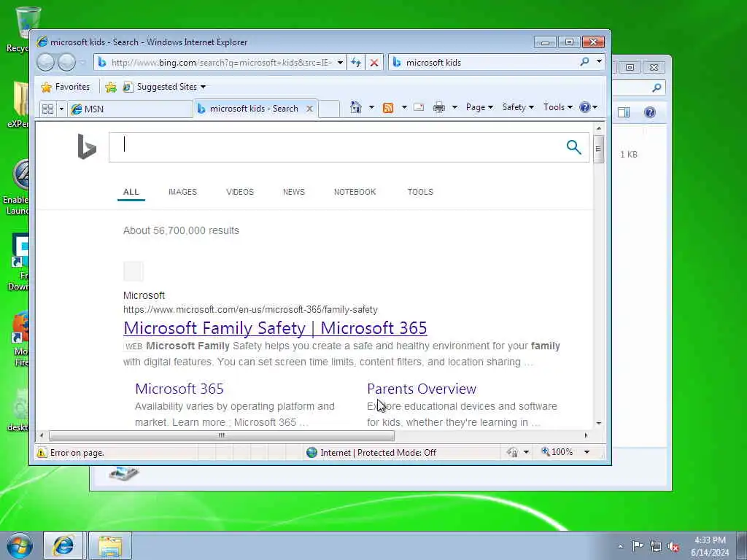The width and height of the screenshot is (747, 560).
Task: Open the Windows Start orb
Action: (x=20, y=545)
